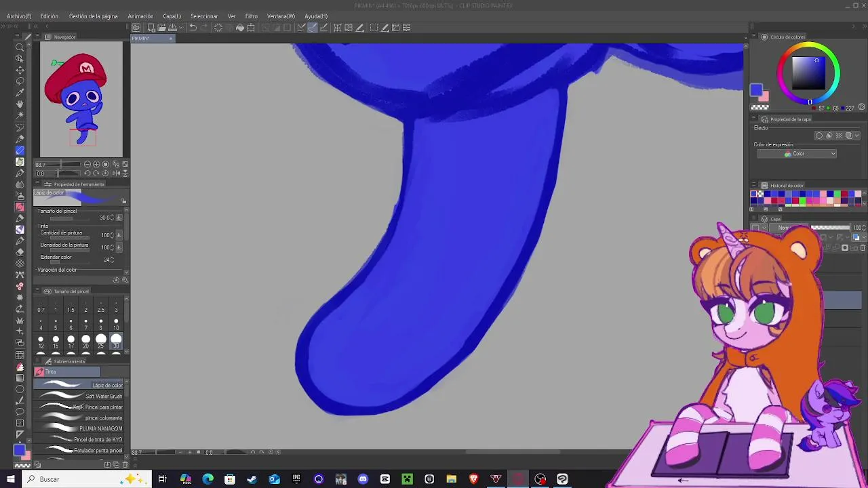This screenshot has height=488, width=868.
Task: Open the Ventana menu
Action: [x=281, y=16]
